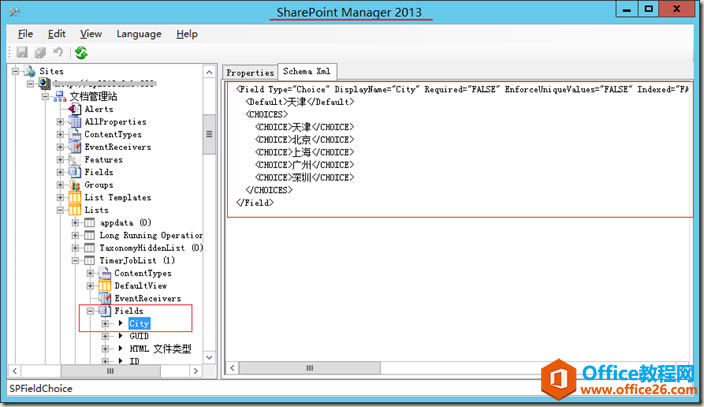
Task: Click the List Templates node icon
Action: 75,197
